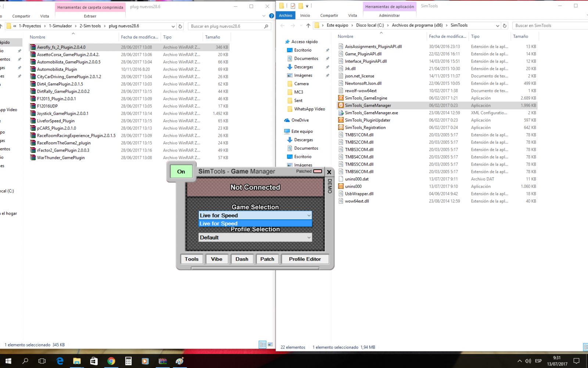Sort SimTools files by Tamaño column
The width and height of the screenshot is (588, 368).
point(520,36)
